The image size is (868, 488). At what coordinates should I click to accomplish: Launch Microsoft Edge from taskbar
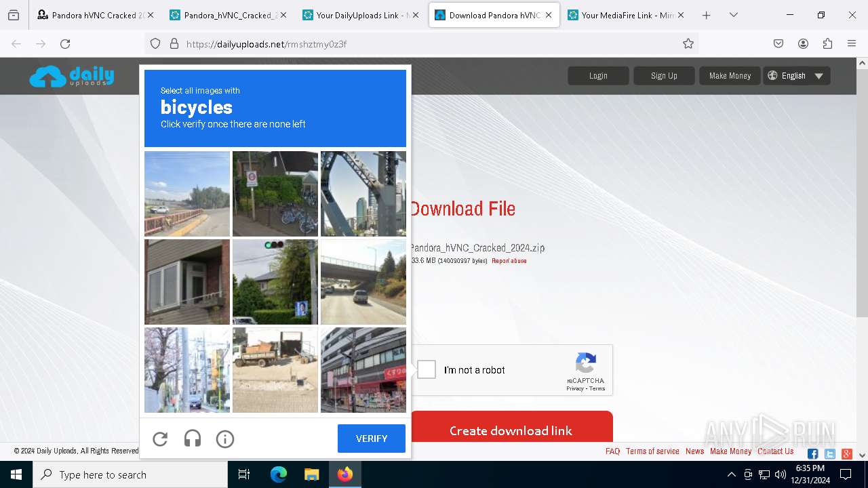(x=279, y=474)
